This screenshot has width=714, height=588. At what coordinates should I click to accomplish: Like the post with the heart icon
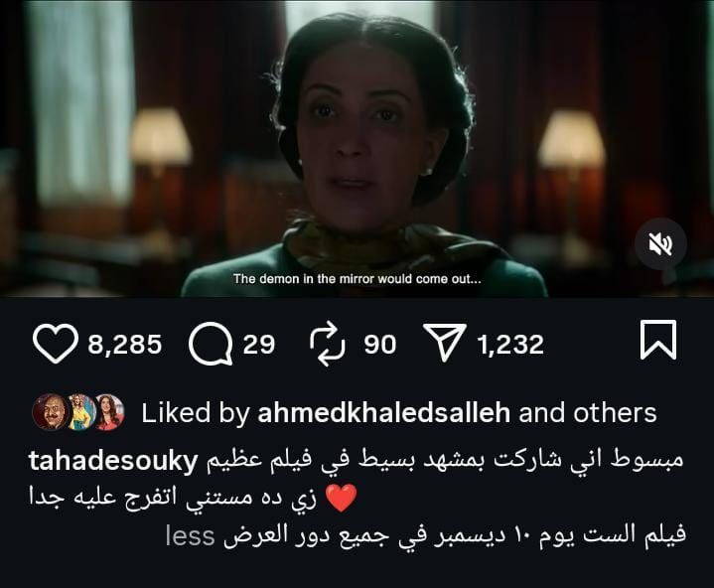pos(55,344)
